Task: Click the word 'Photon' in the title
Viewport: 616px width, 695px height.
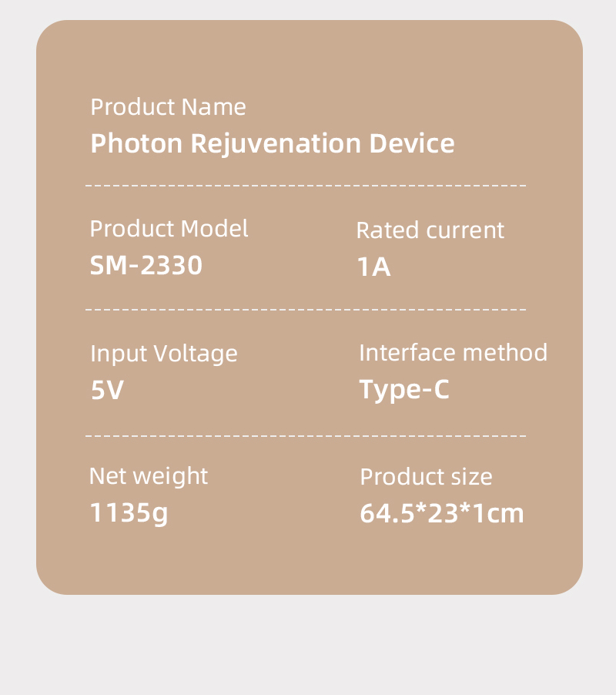Action: [x=136, y=143]
